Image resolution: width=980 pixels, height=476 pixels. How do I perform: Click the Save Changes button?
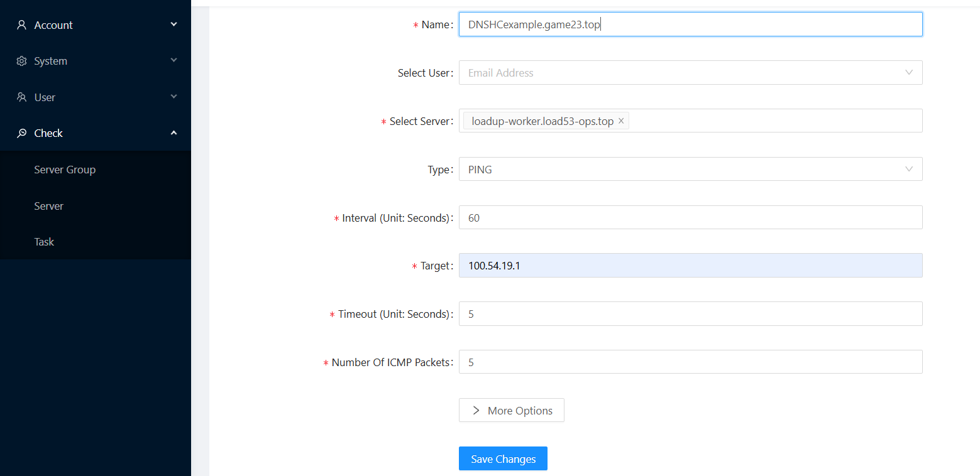pos(503,458)
